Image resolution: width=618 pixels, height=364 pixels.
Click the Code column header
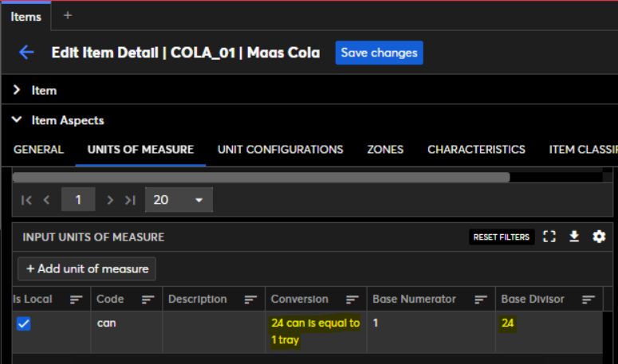[110, 299]
